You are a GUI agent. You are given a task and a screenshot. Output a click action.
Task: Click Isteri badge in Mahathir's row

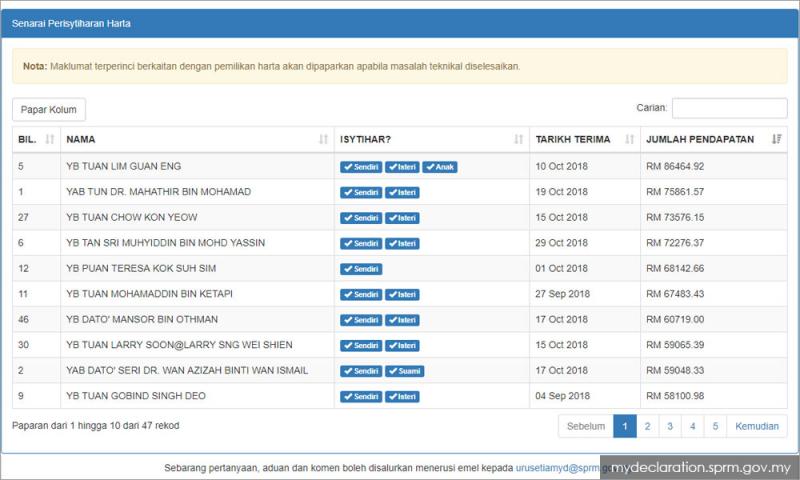pos(402,193)
